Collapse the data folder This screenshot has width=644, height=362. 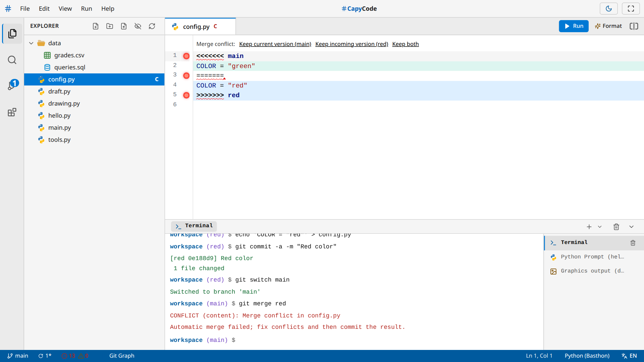[31, 43]
